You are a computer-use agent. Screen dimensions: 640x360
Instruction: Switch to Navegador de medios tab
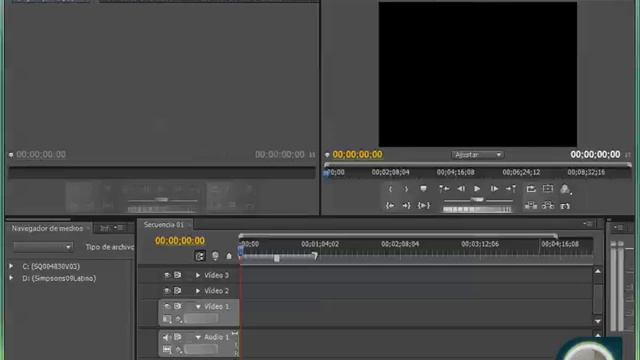point(47,229)
